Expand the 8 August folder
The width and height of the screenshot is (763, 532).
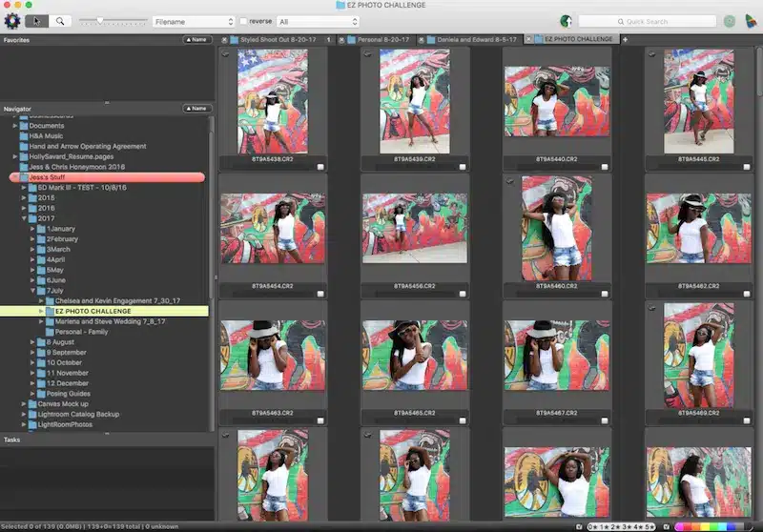click(x=32, y=342)
